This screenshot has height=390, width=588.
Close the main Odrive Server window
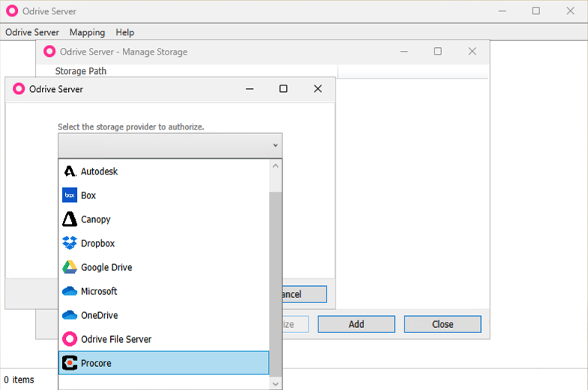[570, 11]
